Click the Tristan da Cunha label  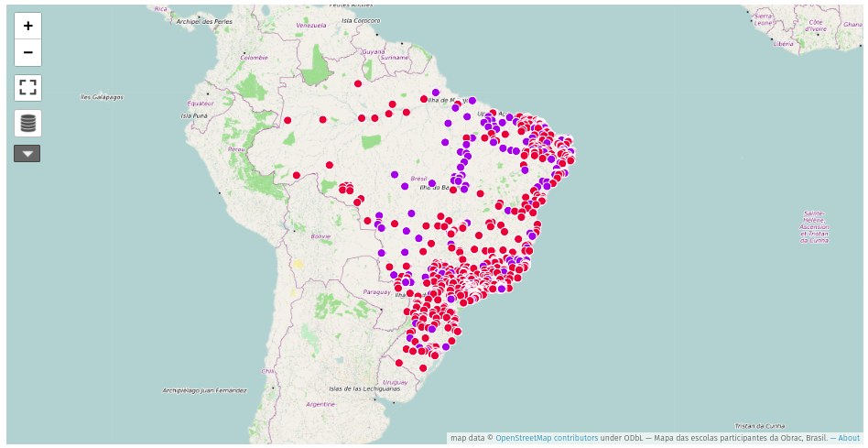coord(760,426)
